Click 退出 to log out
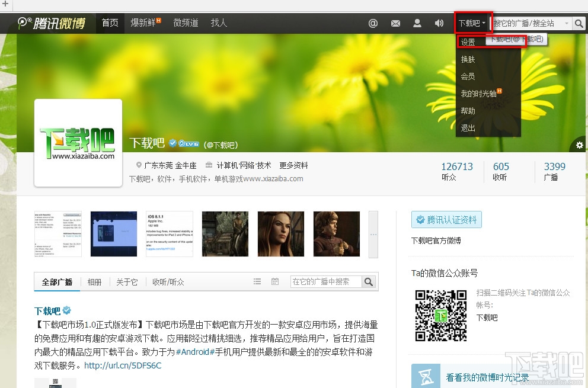Screen dimensions: 588x388 click(x=468, y=128)
